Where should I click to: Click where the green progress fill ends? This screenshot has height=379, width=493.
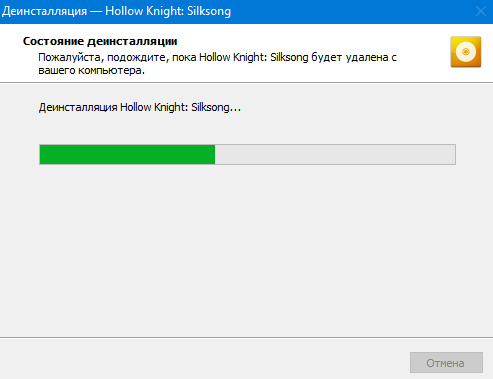pyautogui.click(x=215, y=155)
